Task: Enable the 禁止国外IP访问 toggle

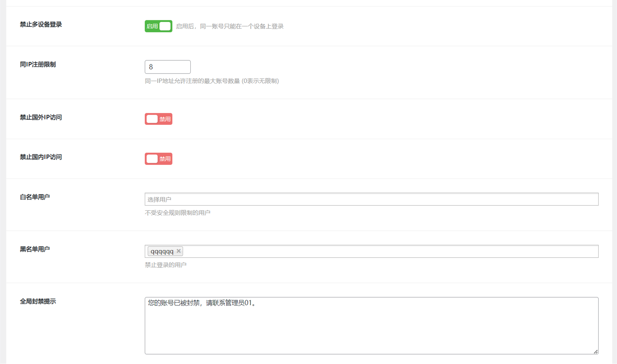Action: tap(158, 119)
